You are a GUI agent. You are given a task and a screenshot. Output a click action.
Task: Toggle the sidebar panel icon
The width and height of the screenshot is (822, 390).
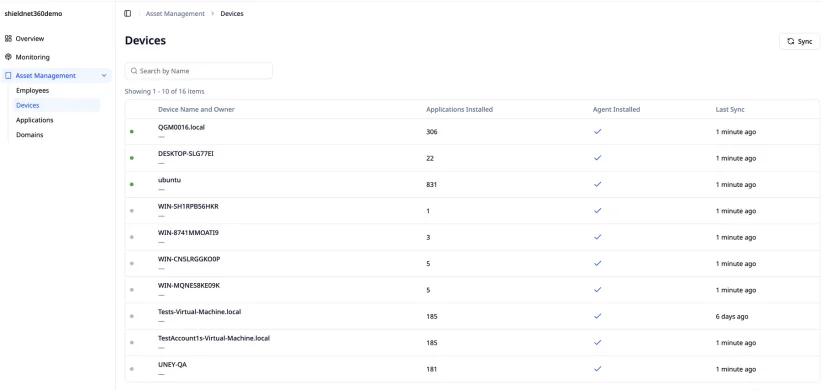[127, 14]
